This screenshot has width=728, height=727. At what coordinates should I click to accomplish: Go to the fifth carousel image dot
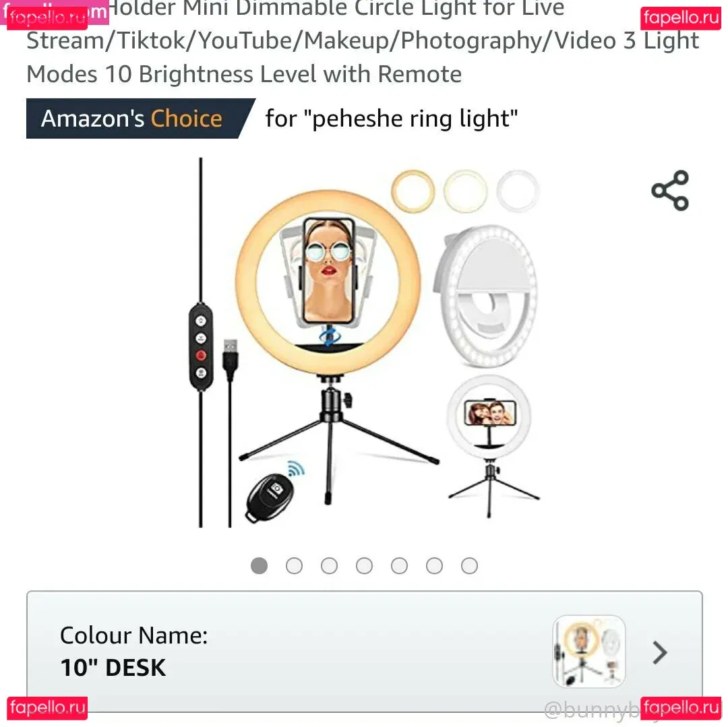click(399, 565)
